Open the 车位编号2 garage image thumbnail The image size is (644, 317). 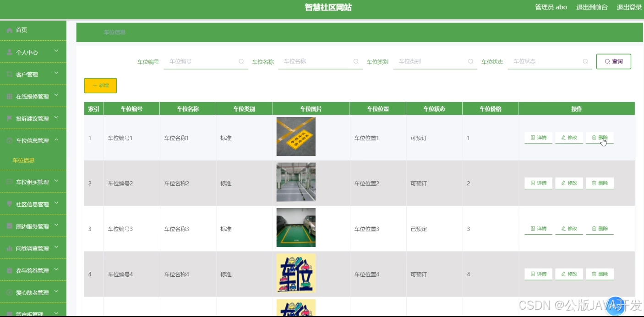click(x=296, y=182)
